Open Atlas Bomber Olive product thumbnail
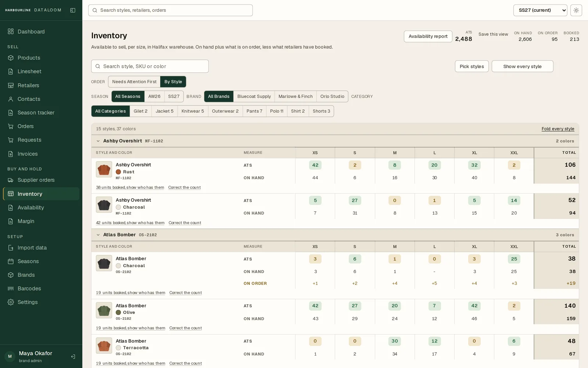This screenshot has height=368, width=588. [104, 310]
